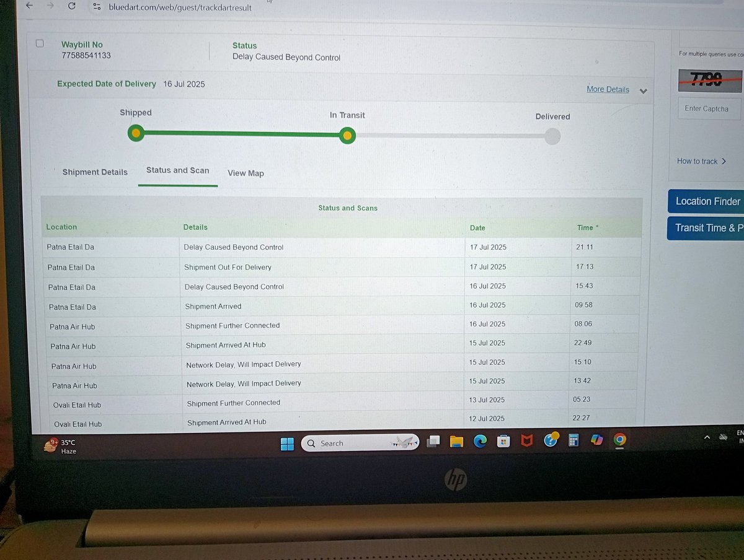Open the Transit Time button
Screen dimensions: 744x560
pos(706,228)
